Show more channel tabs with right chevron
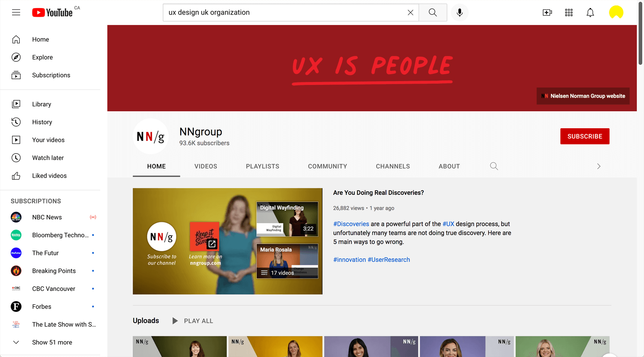The height and width of the screenshot is (357, 644). 599,166
